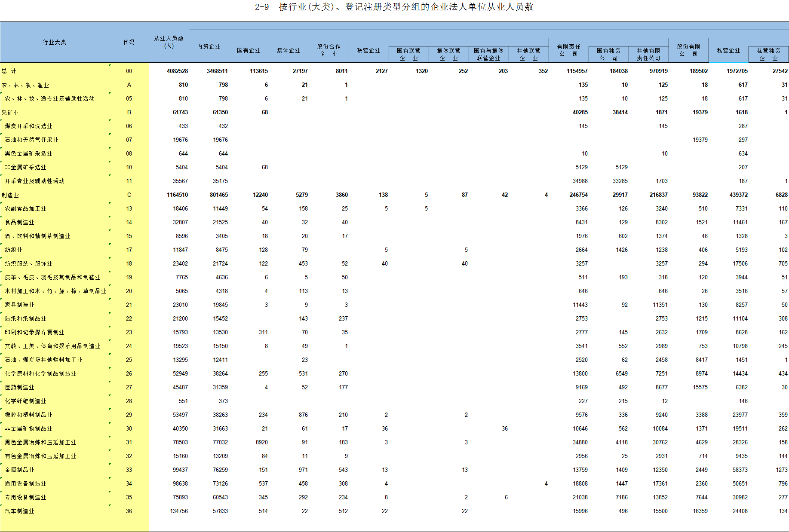Select the '集体企业' column header
Image resolution: width=789 pixels, height=532 pixels.
(289, 50)
